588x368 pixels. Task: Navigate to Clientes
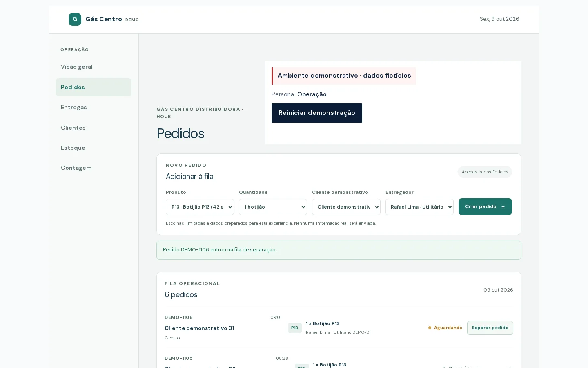[94, 128]
